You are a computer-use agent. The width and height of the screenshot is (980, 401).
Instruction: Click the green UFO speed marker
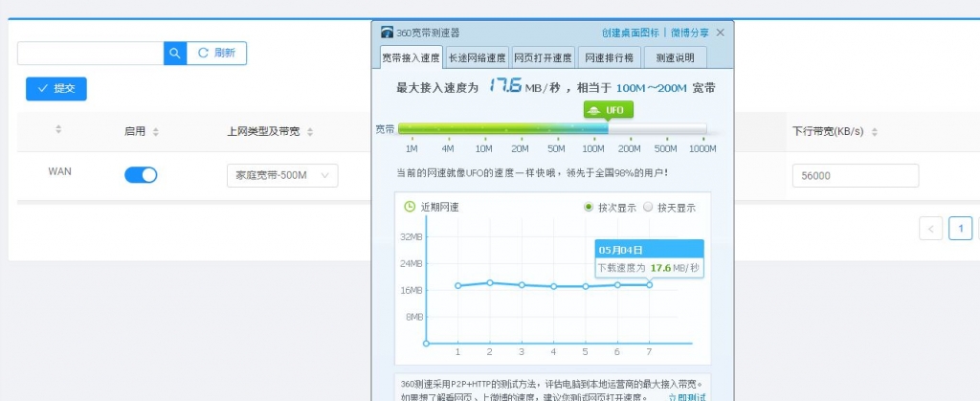coord(608,111)
